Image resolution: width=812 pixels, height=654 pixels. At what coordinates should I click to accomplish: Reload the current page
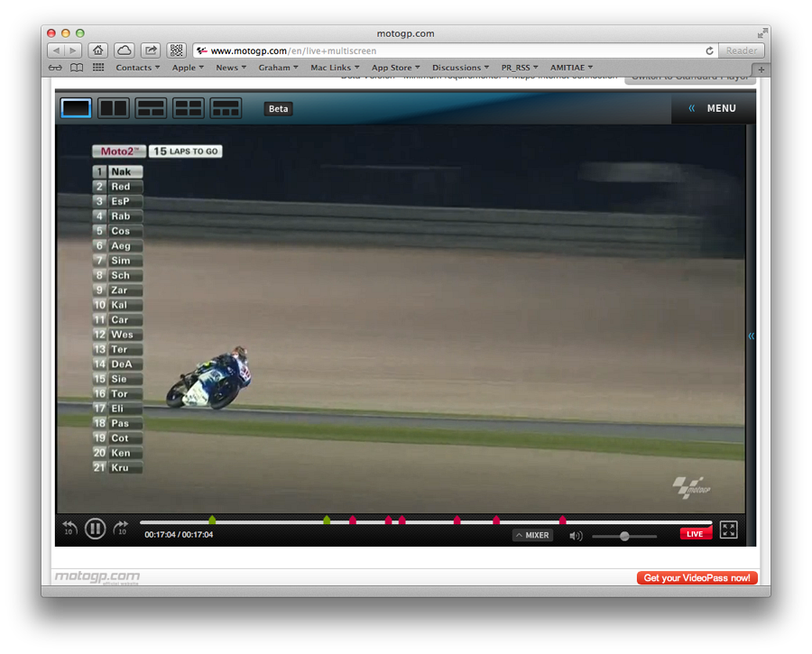click(709, 51)
